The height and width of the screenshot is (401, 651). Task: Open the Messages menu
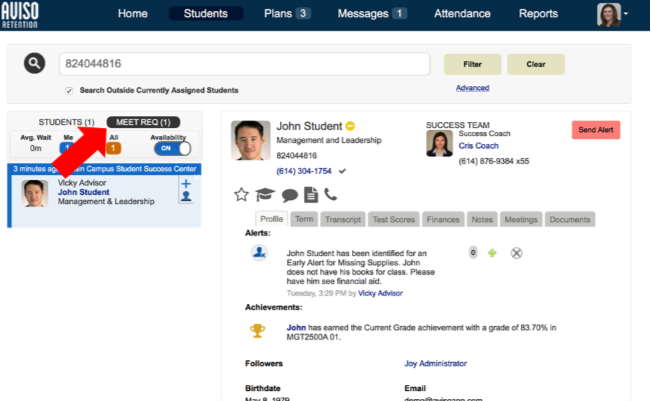(x=371, y=13)
